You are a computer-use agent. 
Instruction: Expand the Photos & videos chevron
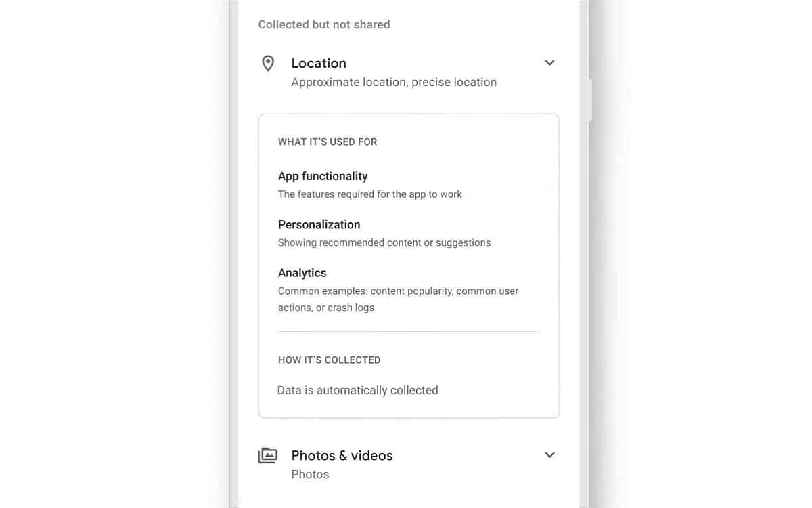(549, 455)
